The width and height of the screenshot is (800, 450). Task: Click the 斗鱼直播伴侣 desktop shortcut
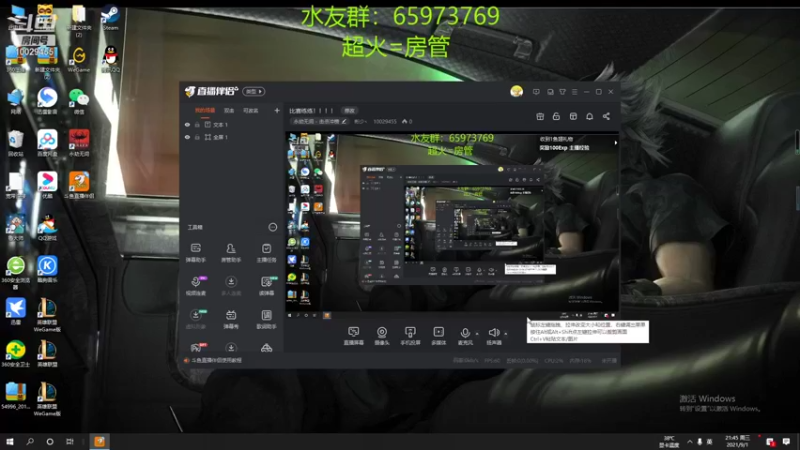(x=79, y=185)
